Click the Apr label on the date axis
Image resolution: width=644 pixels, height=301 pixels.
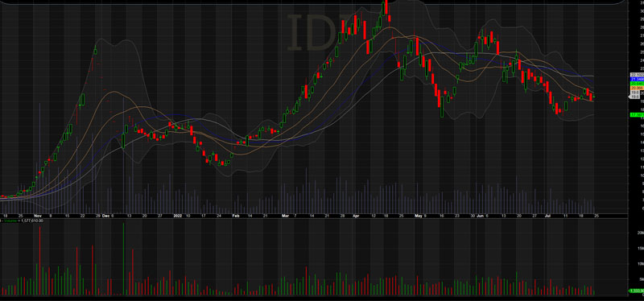point(355,215)
